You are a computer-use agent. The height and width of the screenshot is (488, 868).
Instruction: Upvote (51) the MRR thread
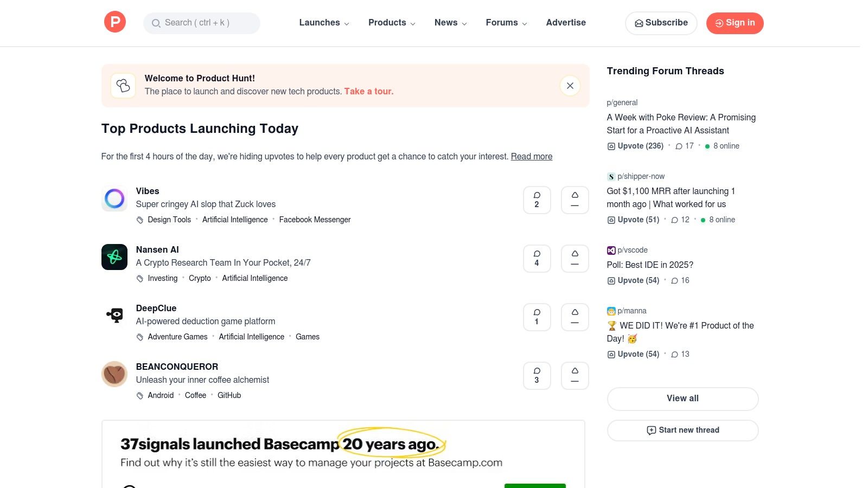coord(633,220)
